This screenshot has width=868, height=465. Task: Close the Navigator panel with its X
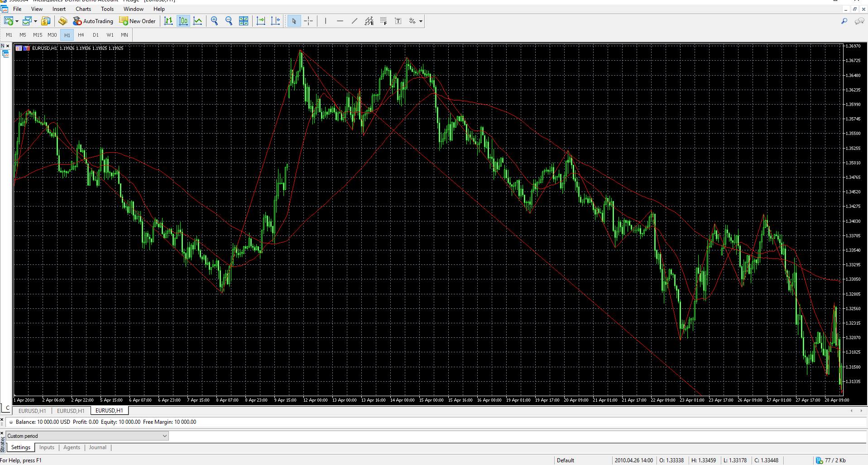(8, 46)
